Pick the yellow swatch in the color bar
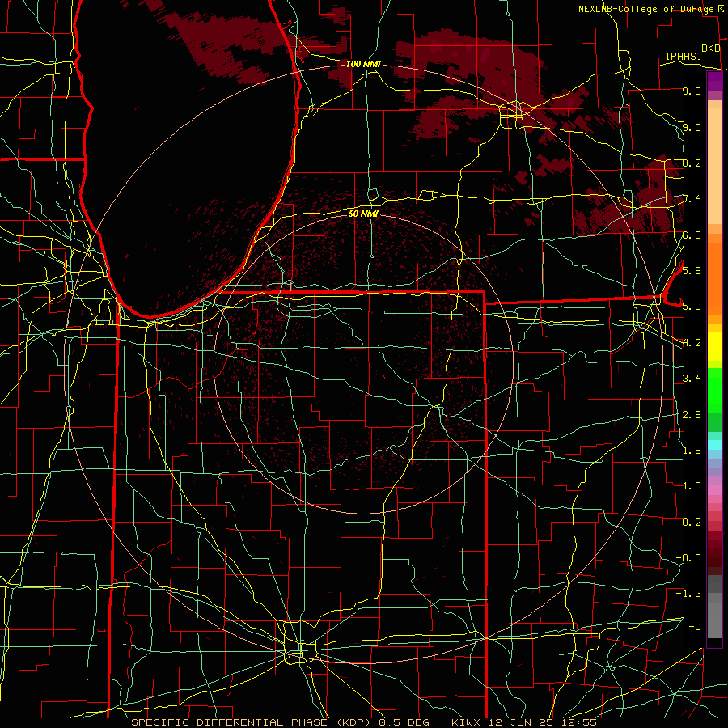Screen dimensions: 728x728 [x=714, y=346]
